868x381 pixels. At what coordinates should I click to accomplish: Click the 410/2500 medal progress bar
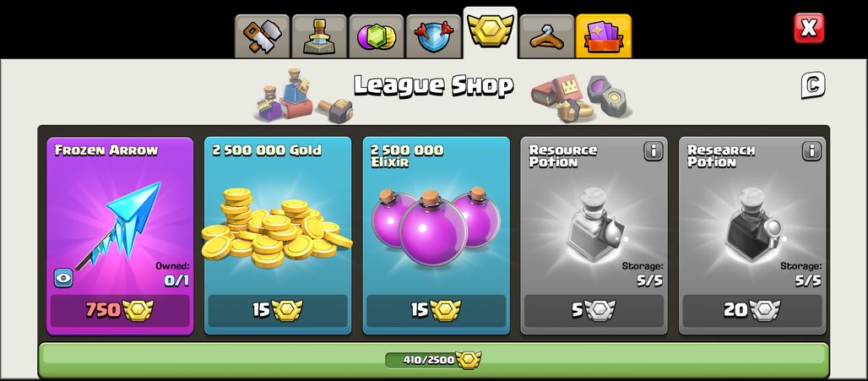(x=433, y=360)
